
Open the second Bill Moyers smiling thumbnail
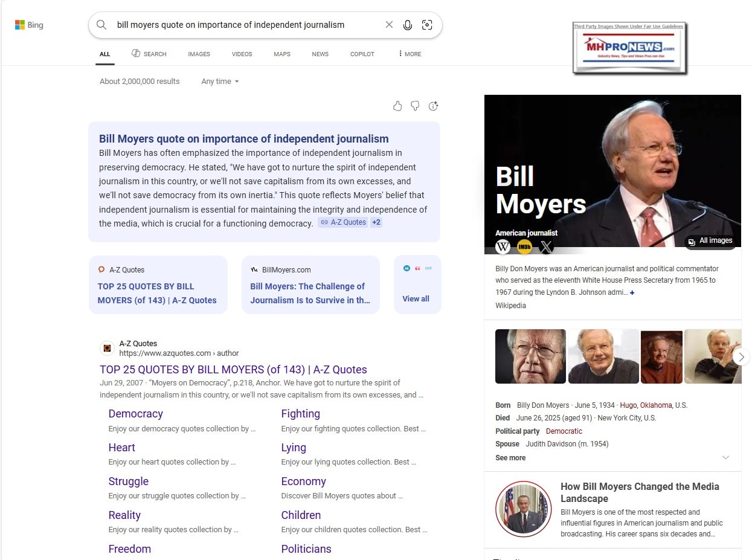603,356
